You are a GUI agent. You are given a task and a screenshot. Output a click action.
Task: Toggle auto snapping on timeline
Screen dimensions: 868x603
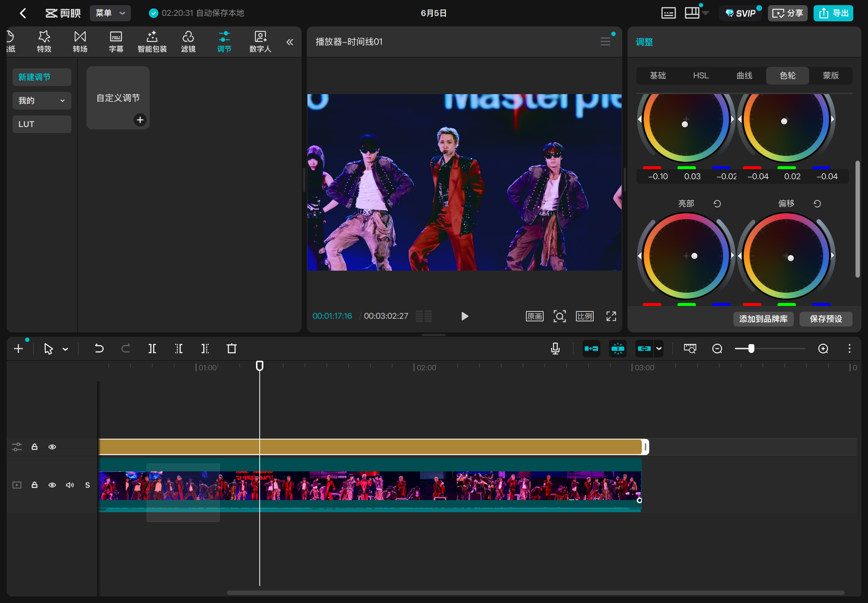[618, 348]
